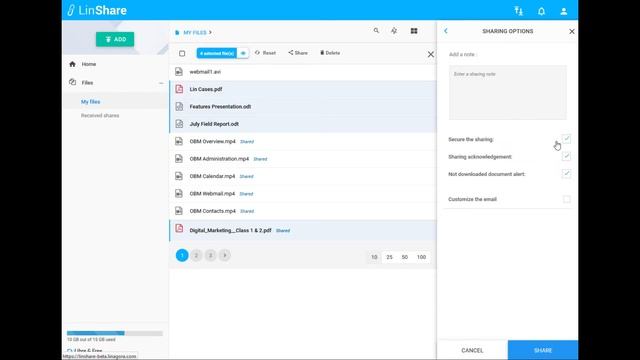
Task: Close the Sharing Options panel
Action: pyautogui.click(x=571, y=31)
